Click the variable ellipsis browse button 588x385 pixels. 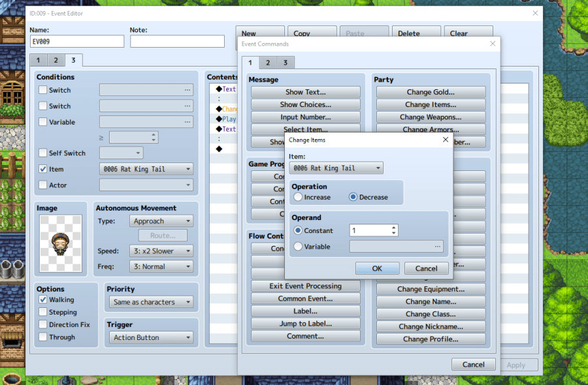click(438, 247)
